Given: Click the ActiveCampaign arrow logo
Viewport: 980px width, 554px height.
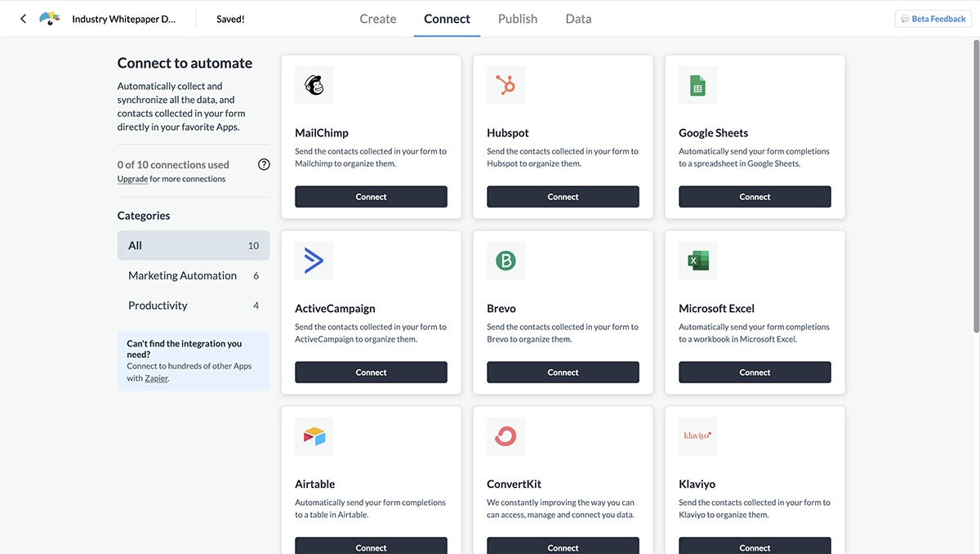Looking at the screenshot, I should [314, 261].
